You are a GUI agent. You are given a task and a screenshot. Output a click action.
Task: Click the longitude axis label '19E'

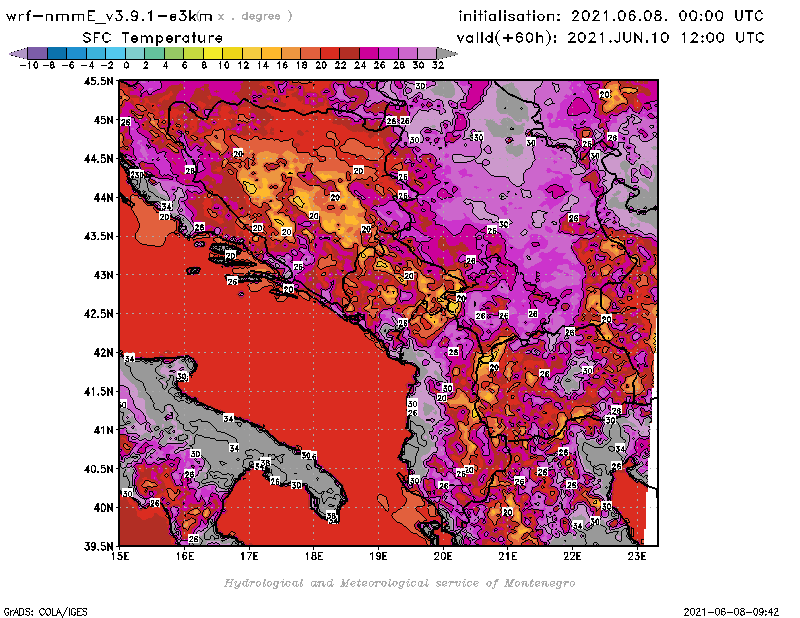tap(378, 556)
